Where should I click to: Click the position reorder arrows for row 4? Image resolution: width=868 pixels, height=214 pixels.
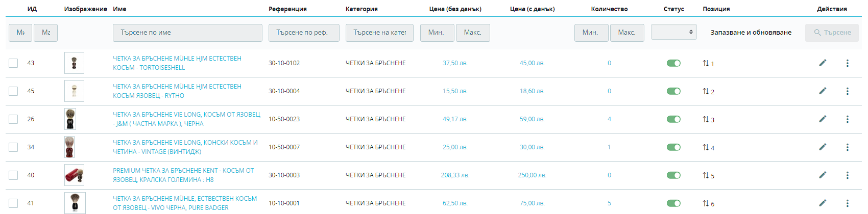coord(706,147)
